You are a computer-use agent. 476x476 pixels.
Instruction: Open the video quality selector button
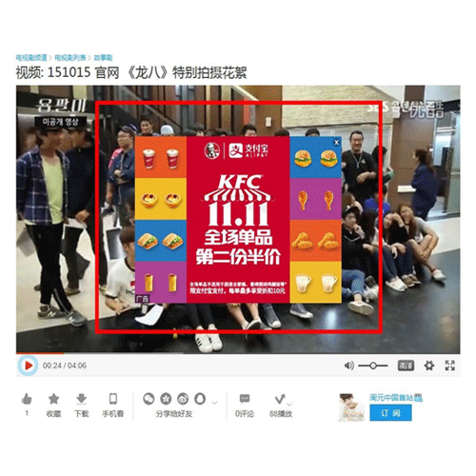(x=406, y=366)
